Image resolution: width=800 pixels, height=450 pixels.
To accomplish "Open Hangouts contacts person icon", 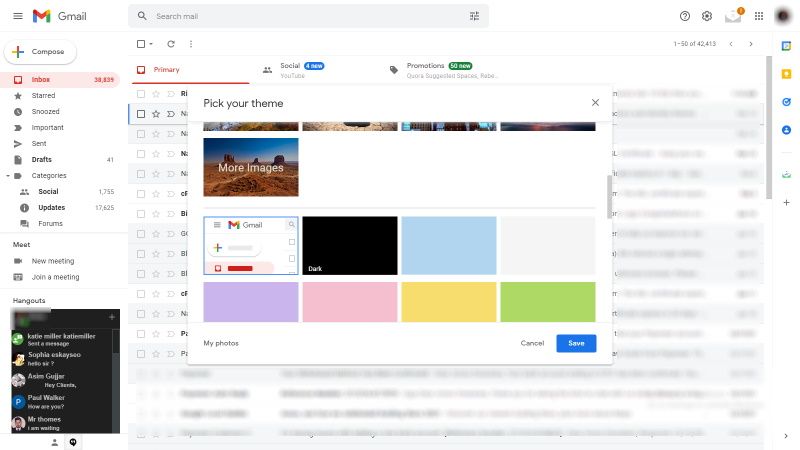I will tap(55, 442).
